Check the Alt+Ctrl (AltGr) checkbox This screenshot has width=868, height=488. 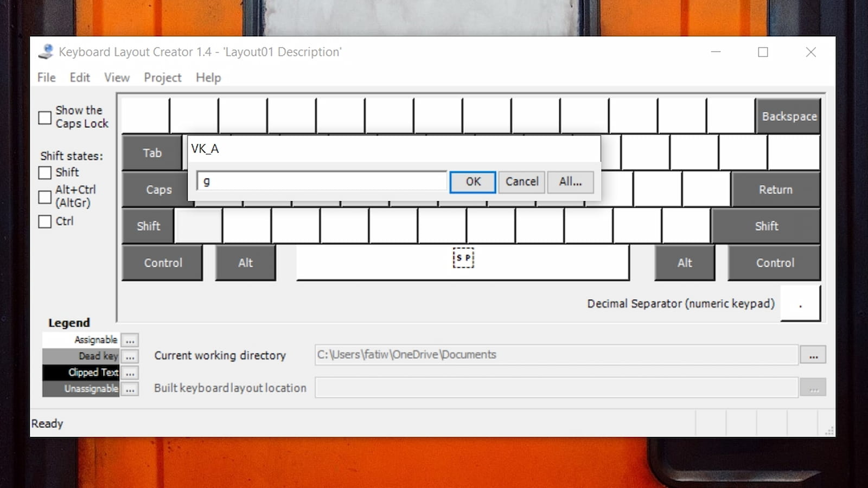[45, 196]
